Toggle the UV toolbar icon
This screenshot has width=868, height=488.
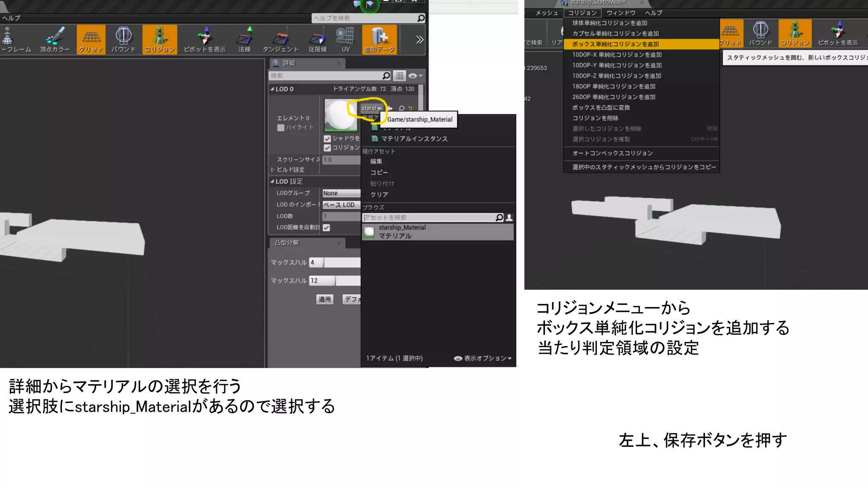pos(345,39)
